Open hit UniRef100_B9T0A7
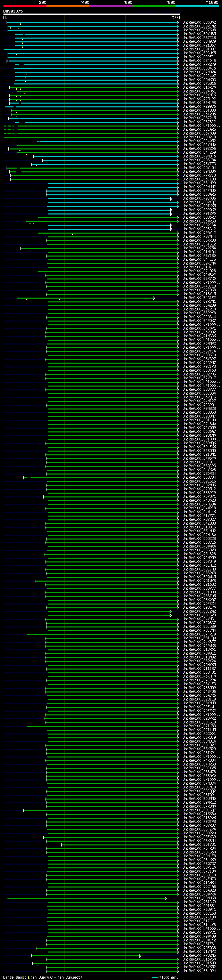 [199, 49]
